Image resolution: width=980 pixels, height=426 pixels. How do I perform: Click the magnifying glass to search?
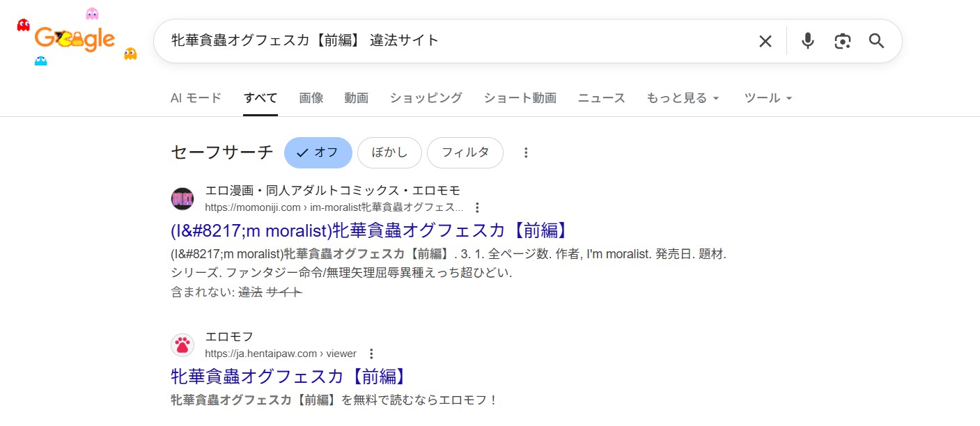876,41
